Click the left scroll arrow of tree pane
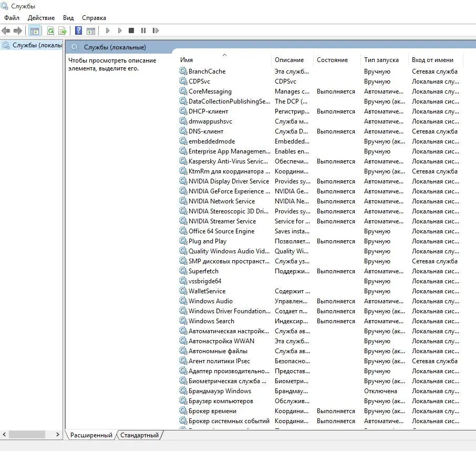This screenshot has width=476, height=451. tap(4, 435)
